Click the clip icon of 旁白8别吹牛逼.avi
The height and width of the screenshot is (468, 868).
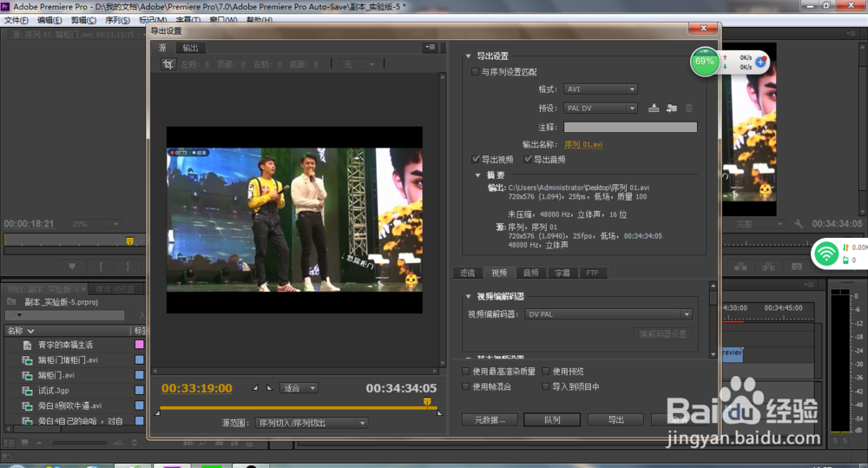click(27, 406)
